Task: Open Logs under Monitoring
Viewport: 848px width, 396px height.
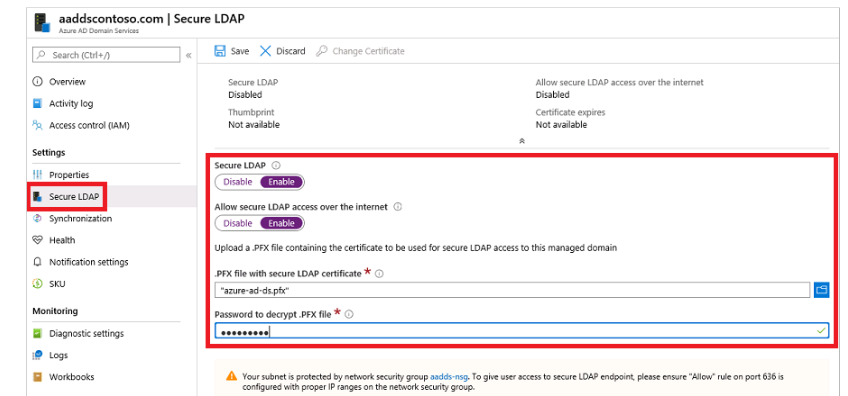Action: coord(58,355)
